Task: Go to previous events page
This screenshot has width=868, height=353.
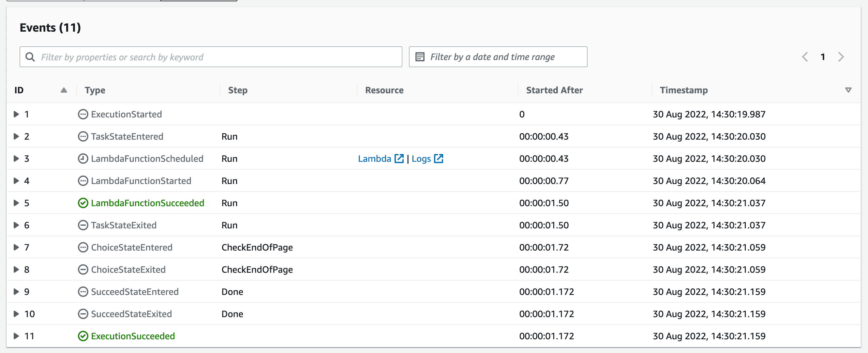Action: point(805,57)
